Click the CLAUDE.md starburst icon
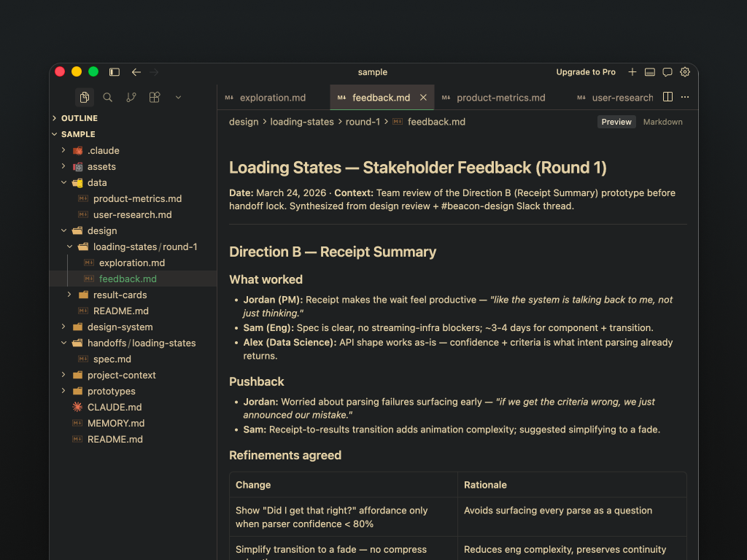 coord(77,407)
